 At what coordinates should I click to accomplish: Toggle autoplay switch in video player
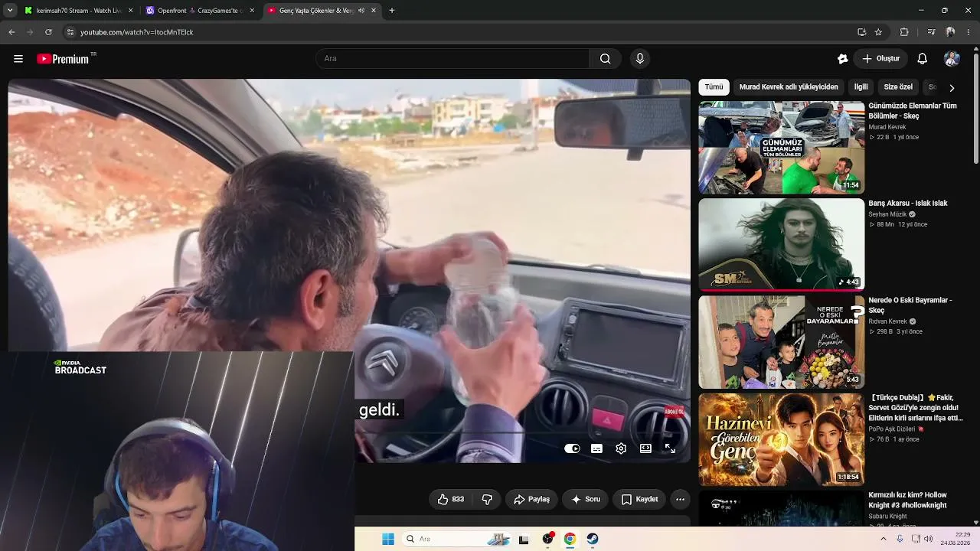pyautogui.click(x=572, y=448)
